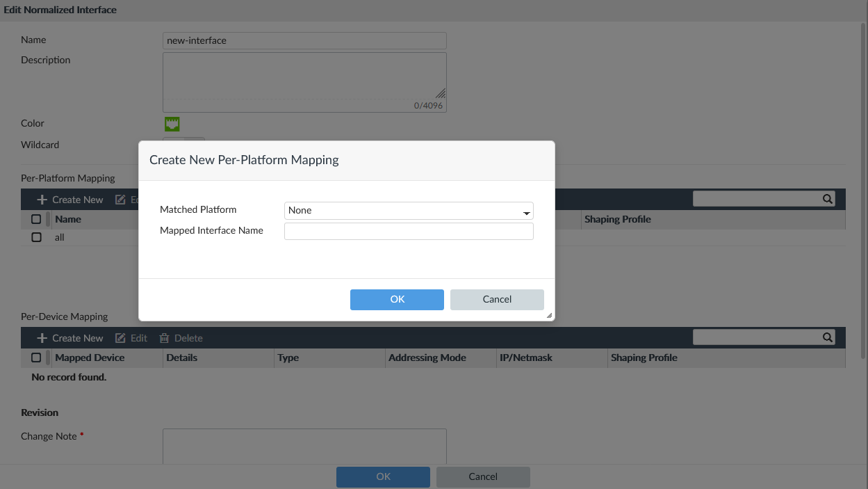Click the Change Note text area
Screen dimensions: 868x489
[x=304, y=447]
